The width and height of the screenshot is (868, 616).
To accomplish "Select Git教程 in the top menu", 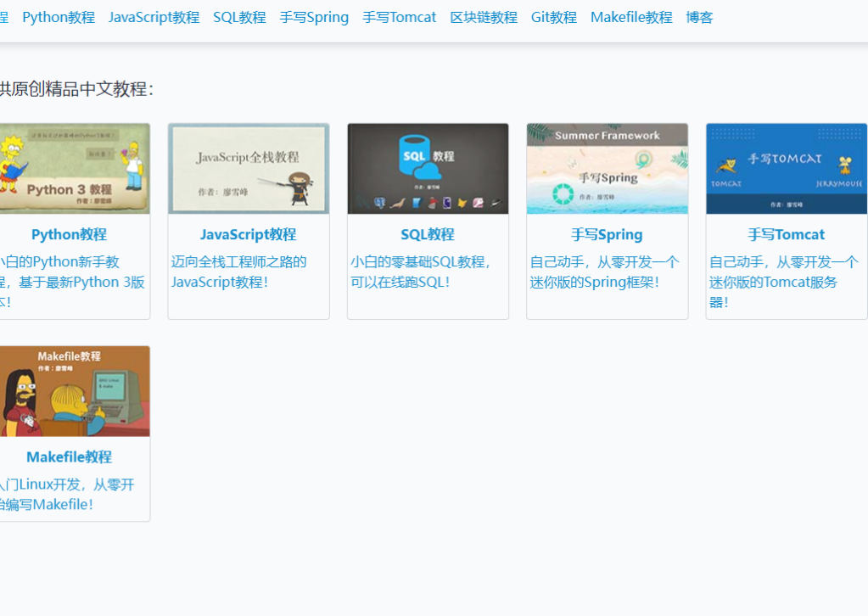I will (x=553, y=17).
